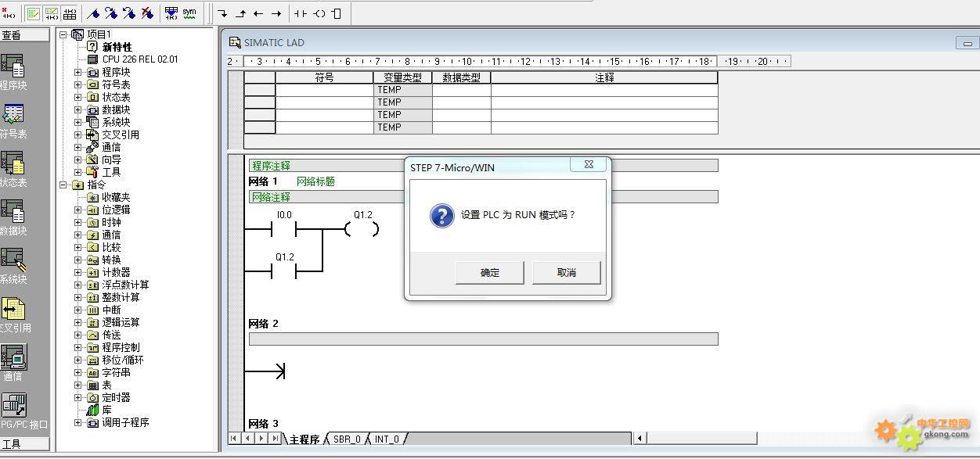This screenshot has height=459, width=980.
Task: Toggle bookmark with the blue flag icon
Action: [94, 13]
